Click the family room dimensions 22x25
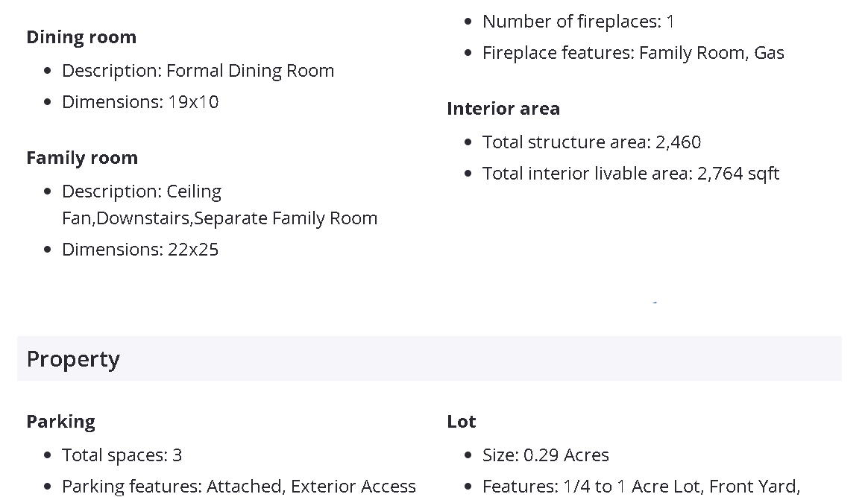The image size is (868, 497). pyautogui.click(x=193, y=250)
